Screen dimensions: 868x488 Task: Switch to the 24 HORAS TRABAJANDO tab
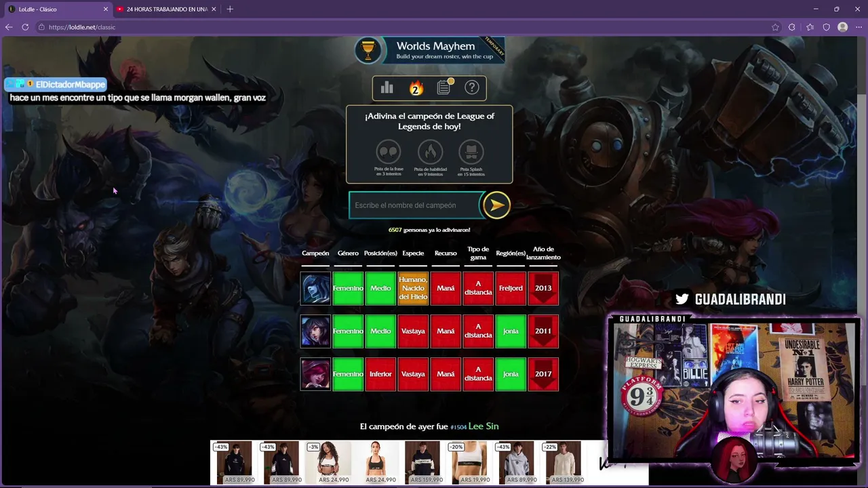point(167,9)
